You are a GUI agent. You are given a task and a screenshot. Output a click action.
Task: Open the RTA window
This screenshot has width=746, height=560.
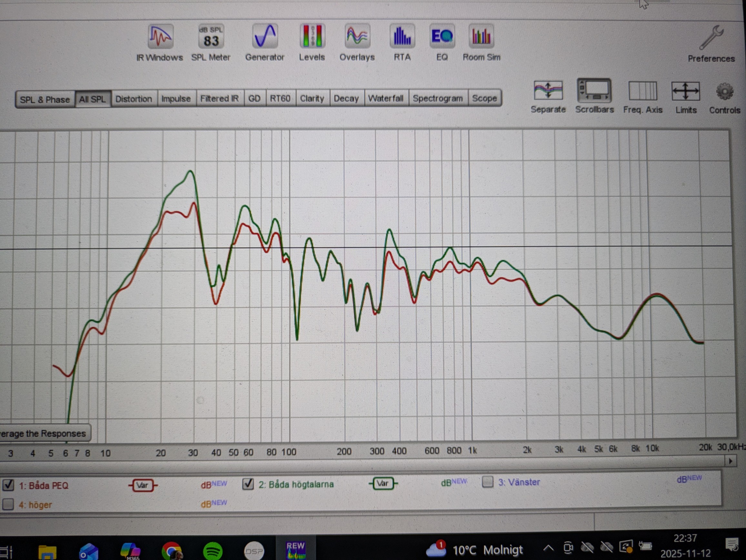pos(402,36)
